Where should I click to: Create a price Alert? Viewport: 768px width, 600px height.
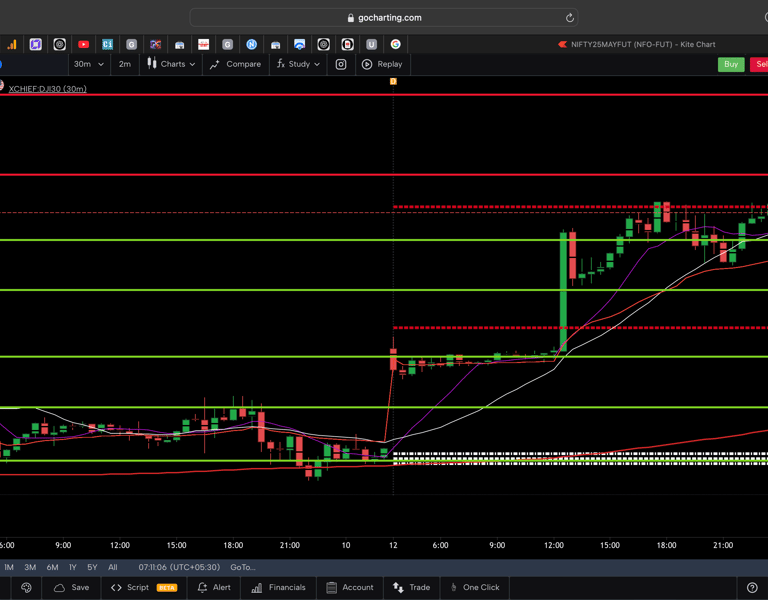point(214,587)
